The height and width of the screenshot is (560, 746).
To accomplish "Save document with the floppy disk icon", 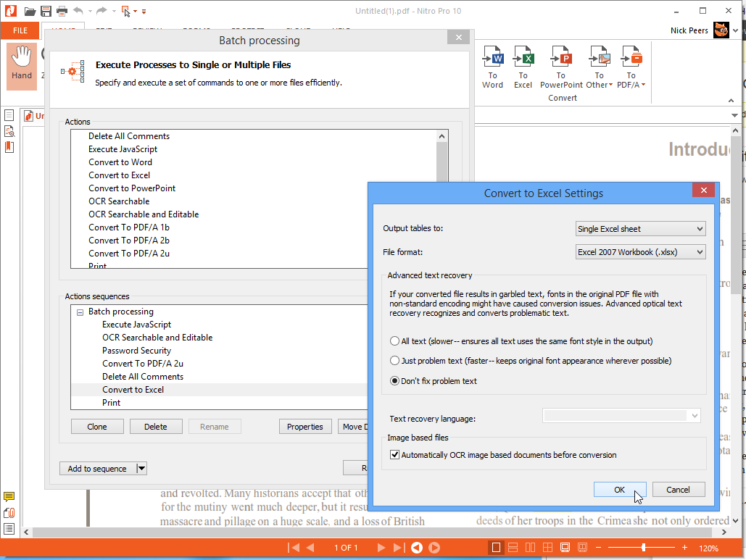I will [x=46, y=11].
